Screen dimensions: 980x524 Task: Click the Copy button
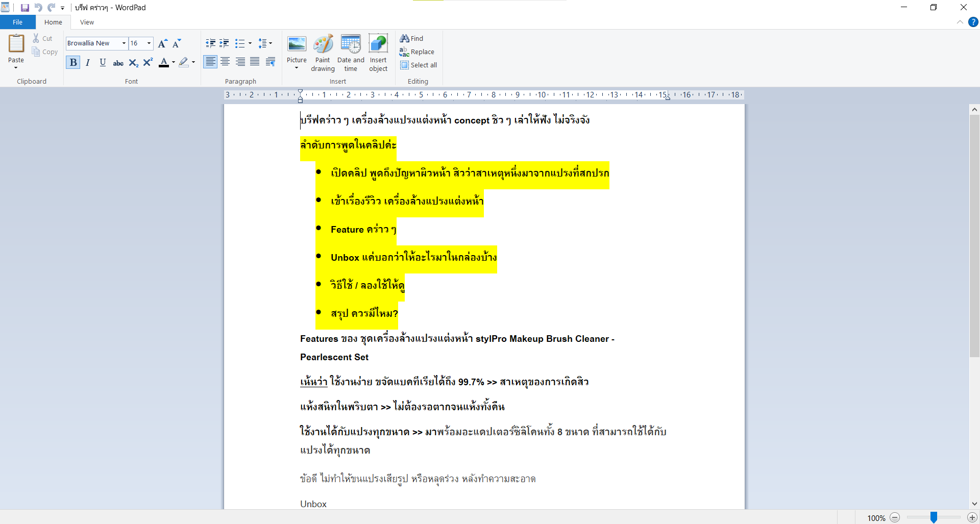pyautogui.click(x=44, y=52)
